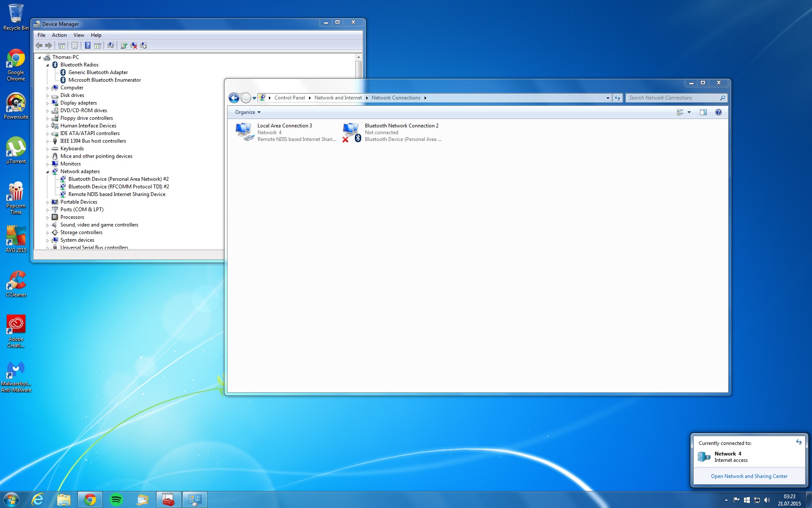Collapse the Bluetooth Radios tree node
This screenshot has width=812, height=508.
[x=47, y=65]
